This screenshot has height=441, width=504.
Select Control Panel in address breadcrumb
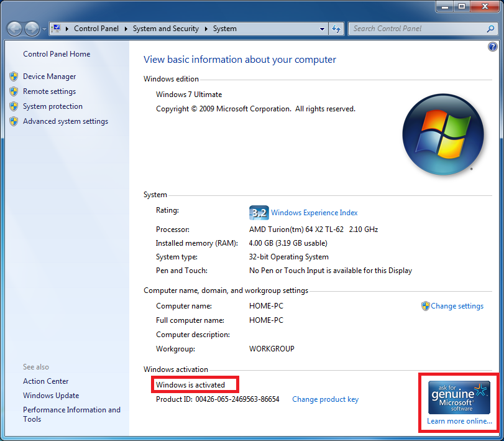point(96,29)
